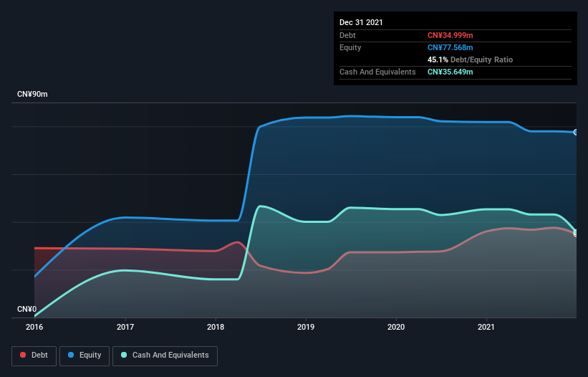Screen dimensions: 588x377
Task: Click the teal Cash legend dot
Action: coord(124,355)
